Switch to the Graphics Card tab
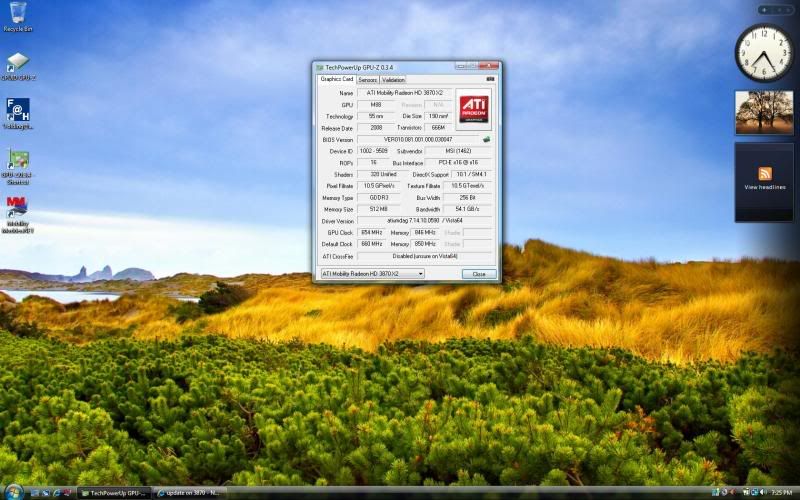800x500 pixels. [x=336, y=79]
